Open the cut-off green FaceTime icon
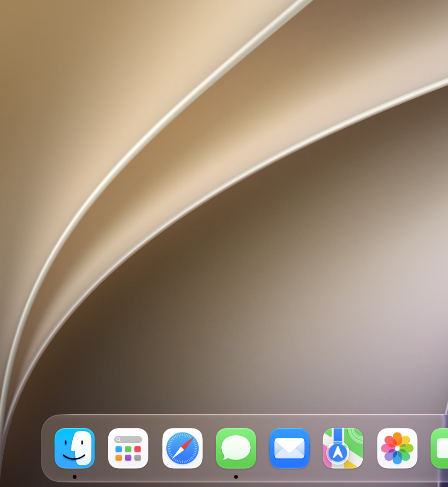This screenshot has width=448, height=487. [439, 448]
